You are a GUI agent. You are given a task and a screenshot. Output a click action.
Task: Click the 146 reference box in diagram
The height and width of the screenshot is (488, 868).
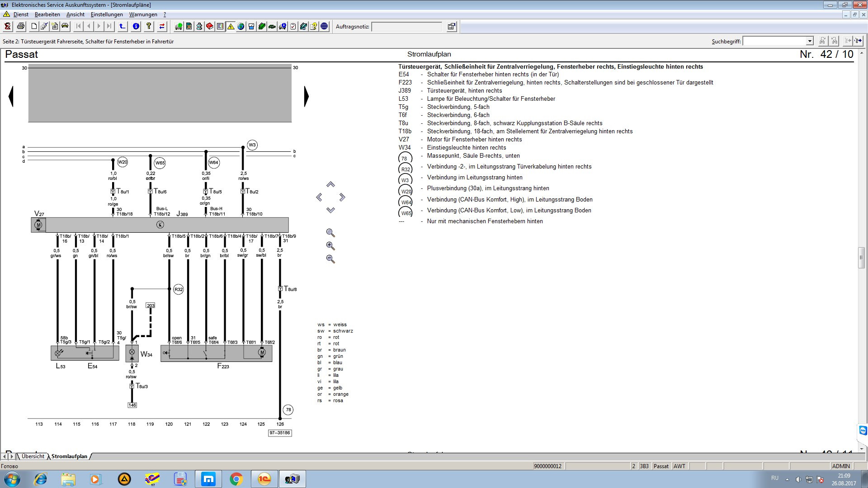(x=132, y=405)
